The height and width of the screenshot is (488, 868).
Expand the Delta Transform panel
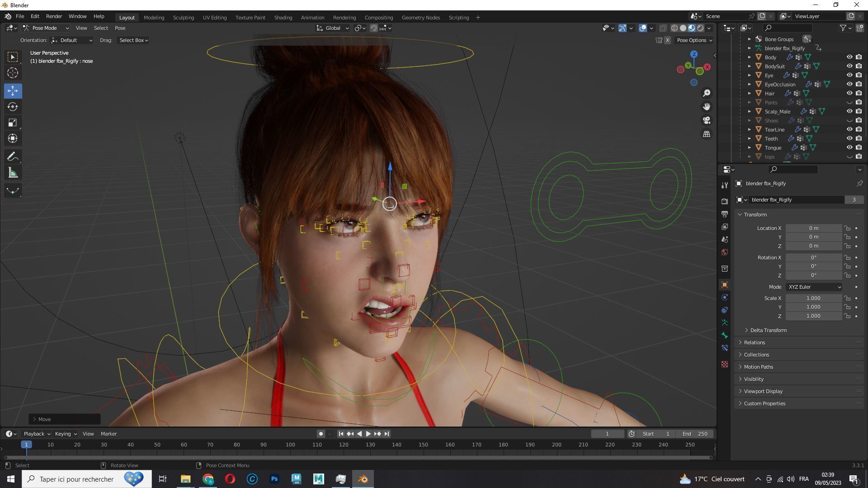pos(768,330)
